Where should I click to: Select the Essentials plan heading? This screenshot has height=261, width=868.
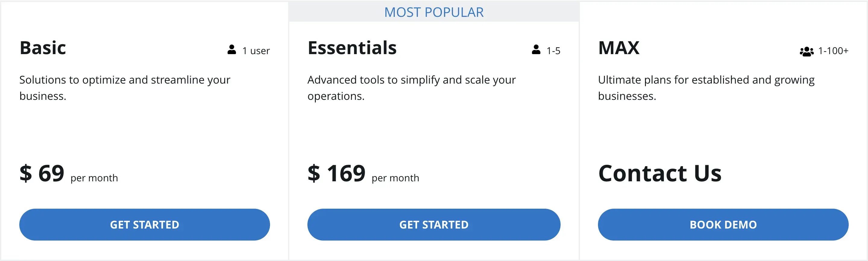click(352, 48)
